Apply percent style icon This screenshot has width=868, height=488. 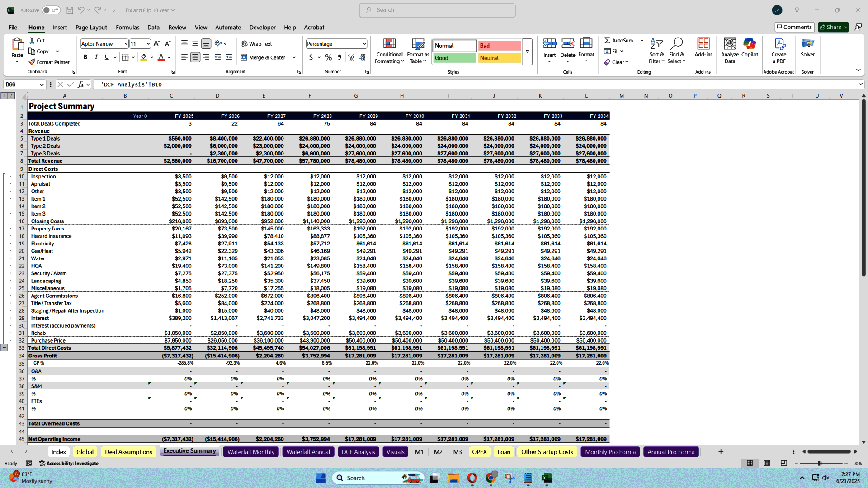[x=329, y=57]
